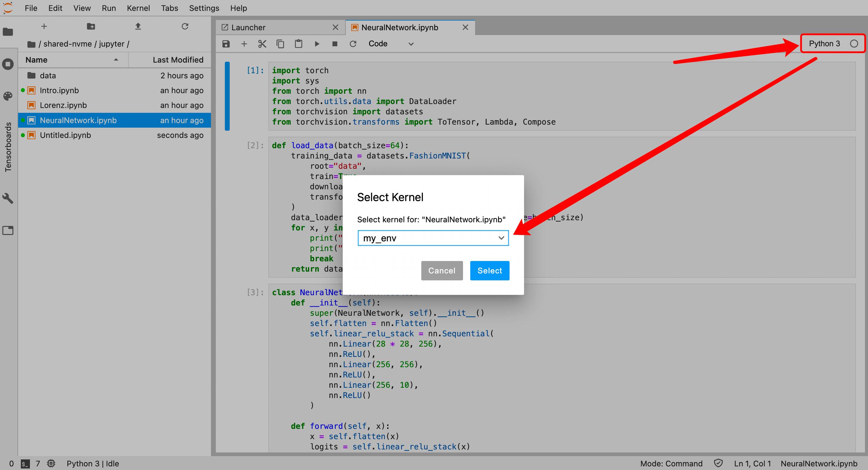Viewport: 868px width, 470px height.
Task: Open the tabs sidebar icon
Action: click(x=8, y=230)
